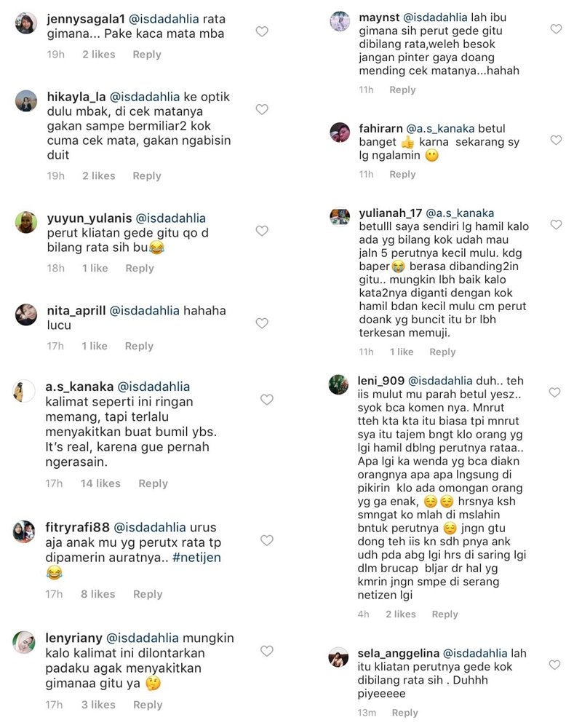The image size is (582, 728).
Task: Open the @isdadahlia mention in hikayla_la's comment
Action: click(145, 97)
